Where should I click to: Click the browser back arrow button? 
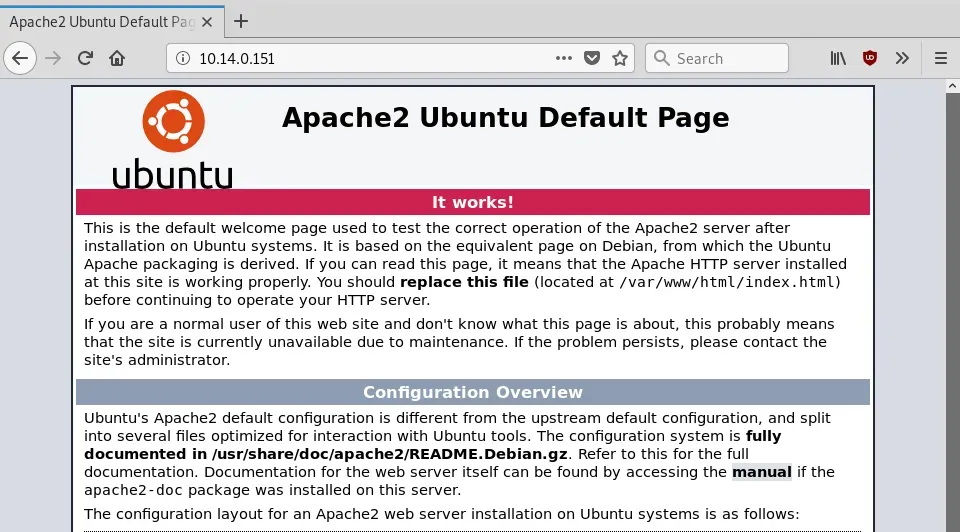(19, 58)
